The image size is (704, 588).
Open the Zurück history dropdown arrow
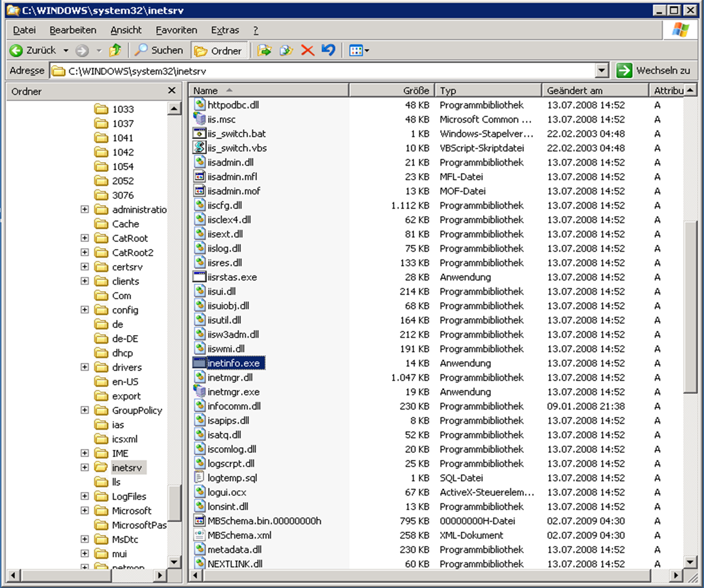pyautogui.click(x=66, y=50)
